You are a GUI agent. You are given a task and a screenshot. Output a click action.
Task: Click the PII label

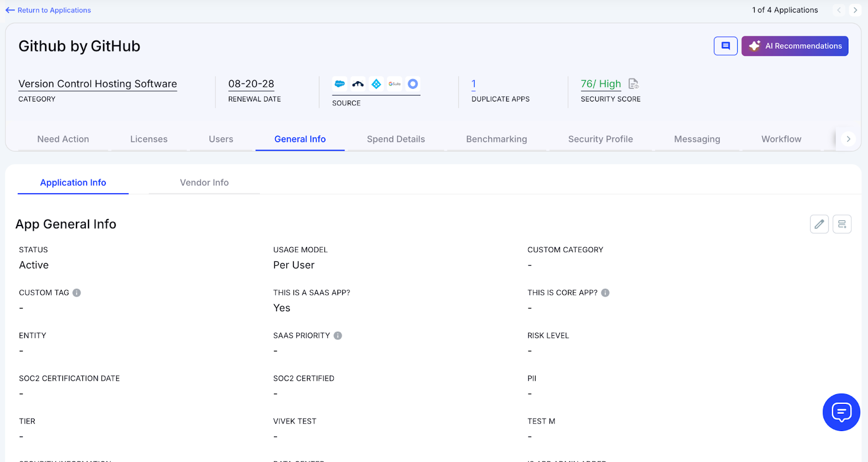[532, 378]
